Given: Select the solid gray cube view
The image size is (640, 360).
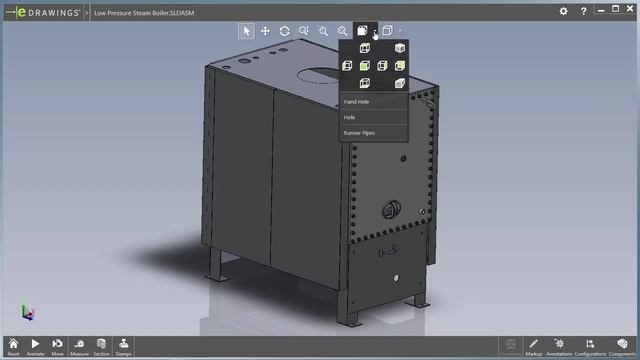Looking at the screenshot, I should point(400,83).
